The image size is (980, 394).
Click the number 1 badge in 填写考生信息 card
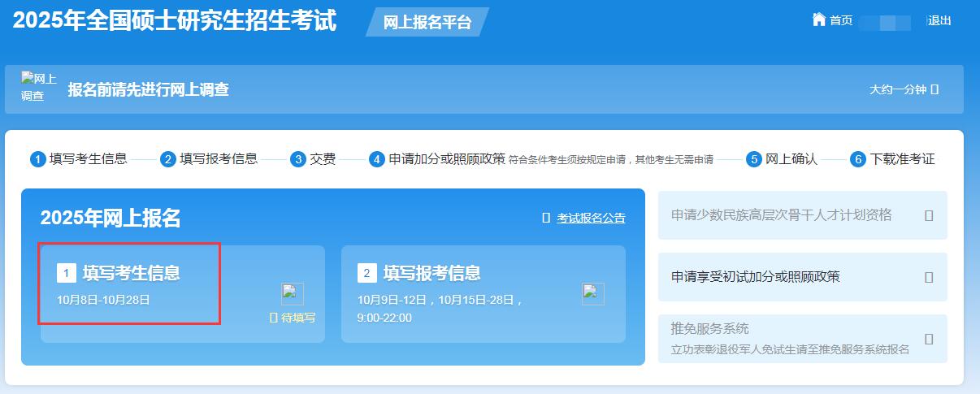[67, 273]
